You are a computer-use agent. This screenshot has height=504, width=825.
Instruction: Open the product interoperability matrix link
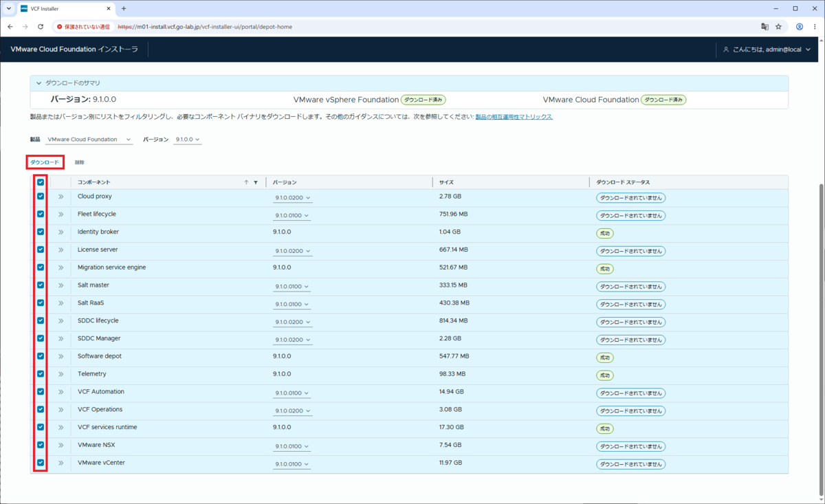(514, 117)
